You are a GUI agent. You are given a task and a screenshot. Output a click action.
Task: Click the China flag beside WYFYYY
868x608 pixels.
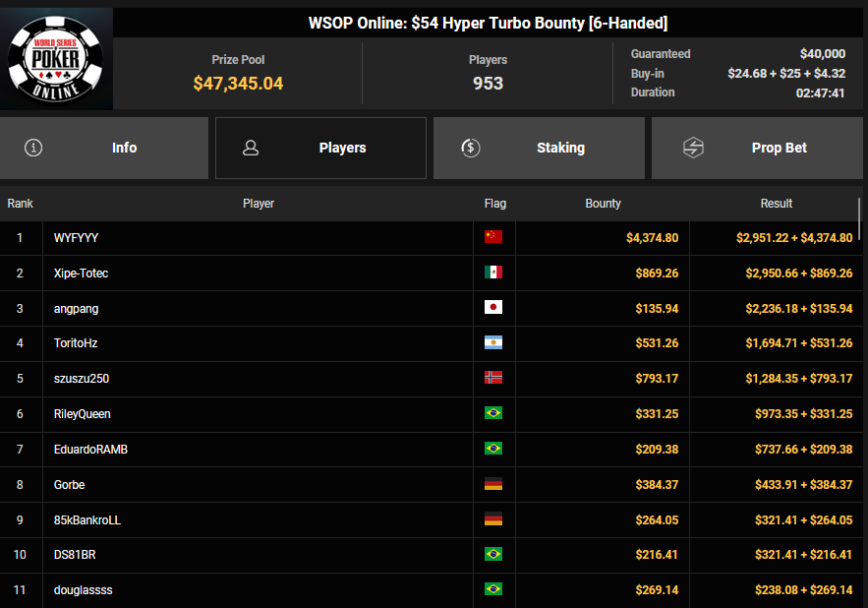493,237
